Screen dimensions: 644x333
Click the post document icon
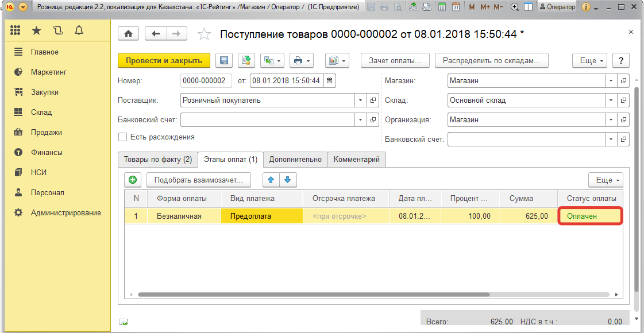[247, 60]
